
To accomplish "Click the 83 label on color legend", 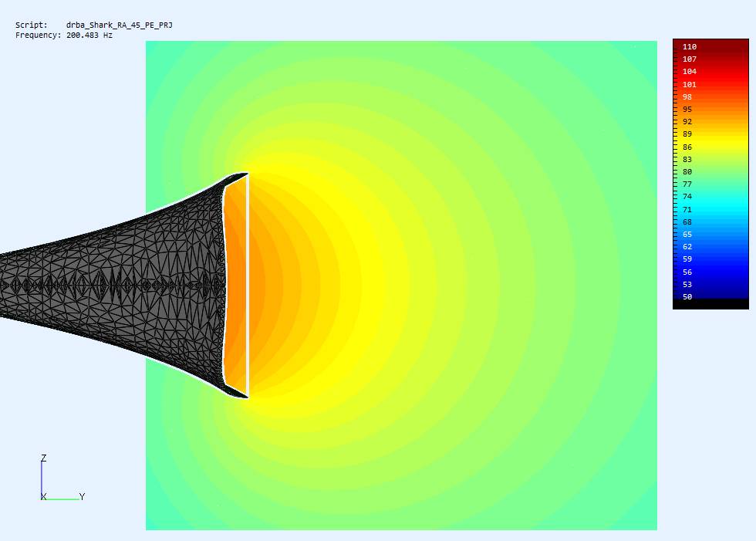I will [687, 160].
